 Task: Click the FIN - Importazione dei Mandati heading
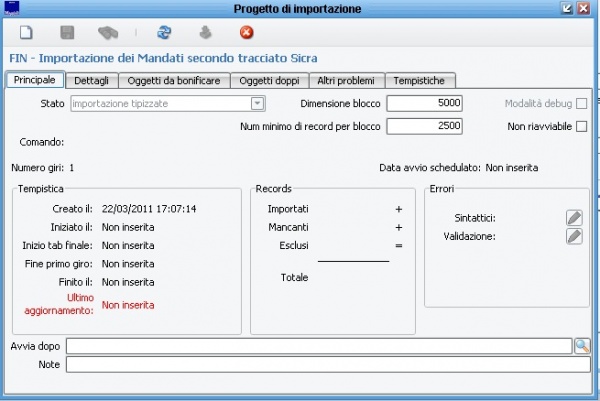click(163, 58)
